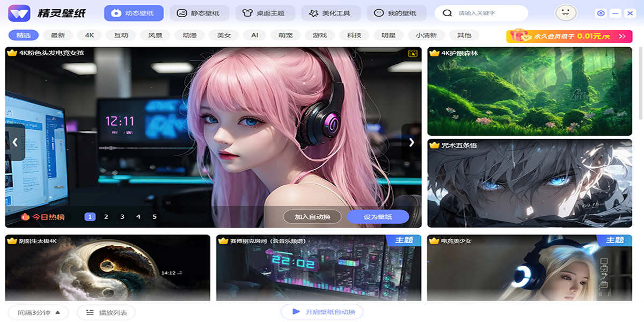Open the user avatar face icon
The width and height of the screenshot is (644, 322).
point(566,12)
